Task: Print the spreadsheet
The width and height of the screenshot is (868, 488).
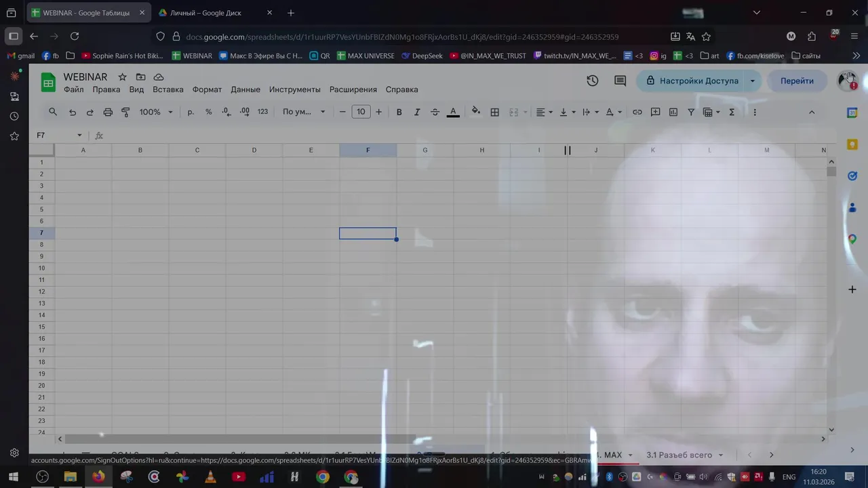Action: (108, 112)
